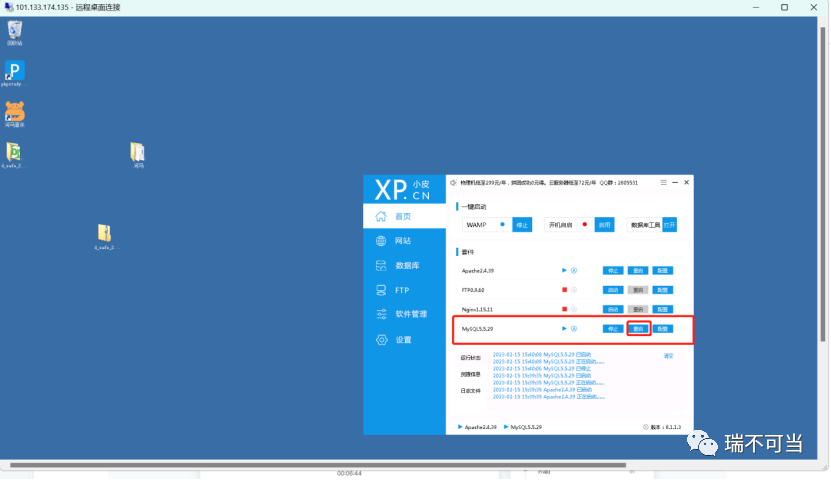Click the remote desktop vertical scrollbar

pos(823,183)
